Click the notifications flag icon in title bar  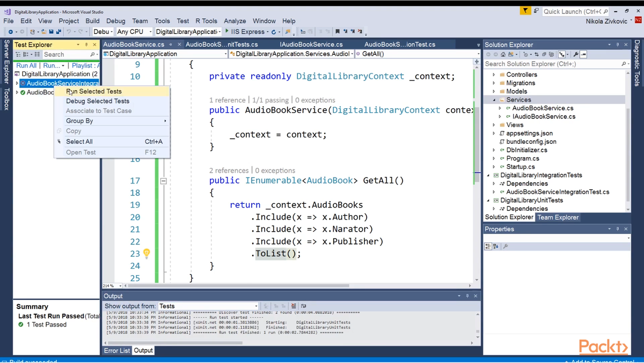pos(525,11)
